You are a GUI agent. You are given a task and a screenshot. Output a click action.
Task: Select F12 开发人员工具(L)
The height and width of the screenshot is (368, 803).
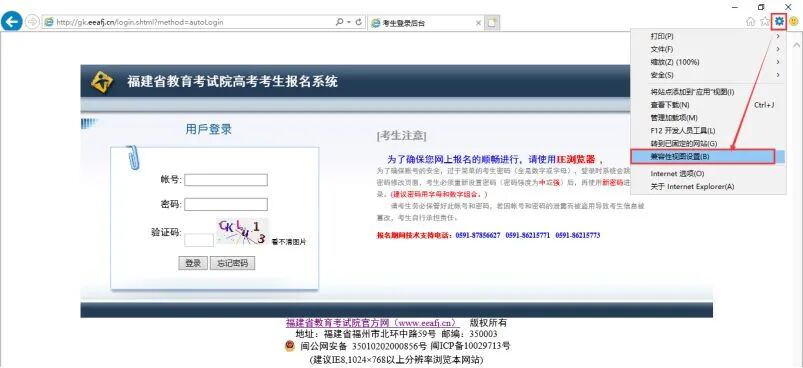click(707, 131)
